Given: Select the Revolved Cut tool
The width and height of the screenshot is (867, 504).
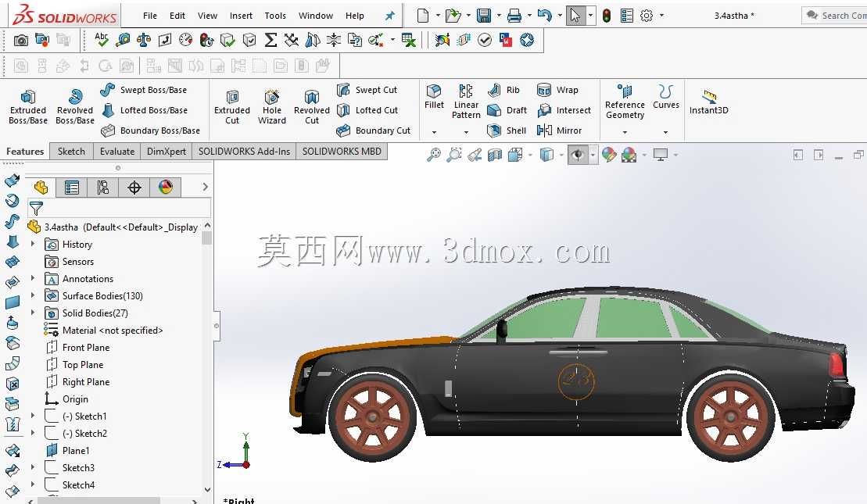Looking at the screenshot, I should click(312, 106).
